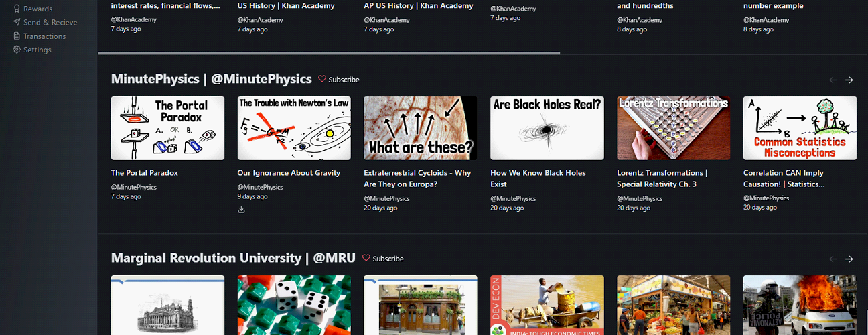
Task: Click Lorentz Transformations Special Relativity title
Action: pyautogui.click(x=662, y=178)
